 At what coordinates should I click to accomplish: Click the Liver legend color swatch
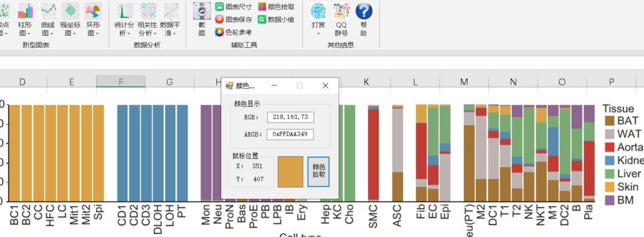click(609, 173)
